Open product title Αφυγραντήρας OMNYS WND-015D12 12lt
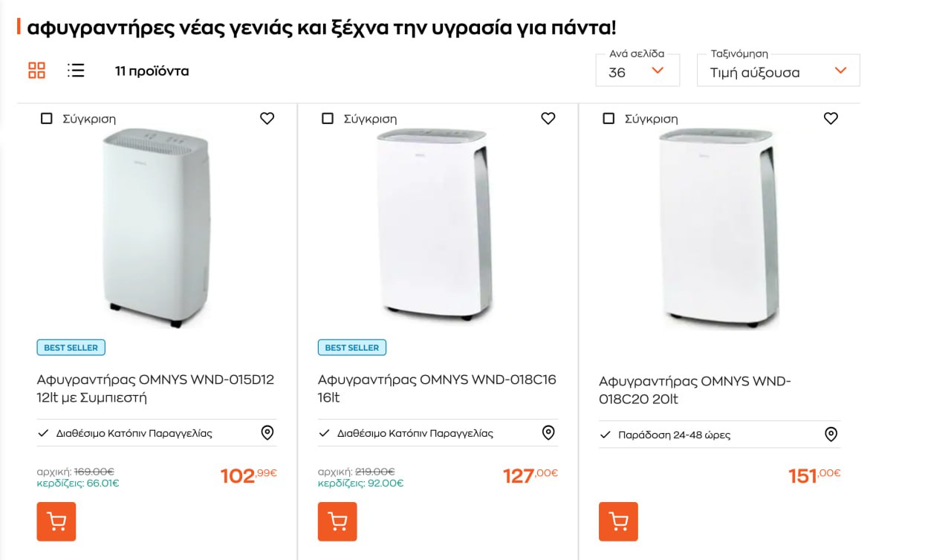Image resolution: width=951 pixels, height=560 pixels. point(155,388)
